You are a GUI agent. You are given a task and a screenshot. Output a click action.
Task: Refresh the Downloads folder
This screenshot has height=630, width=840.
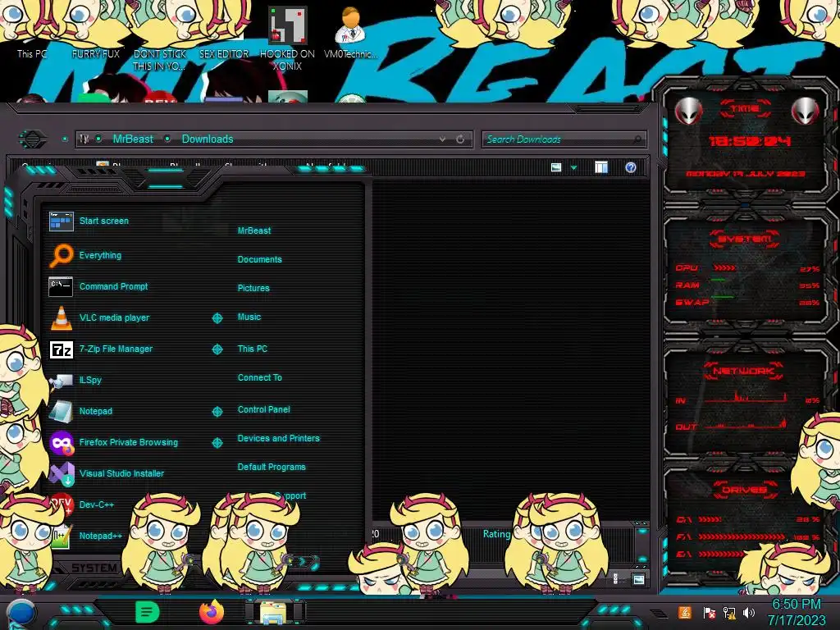pyautogui.click(x=460, y=139)
